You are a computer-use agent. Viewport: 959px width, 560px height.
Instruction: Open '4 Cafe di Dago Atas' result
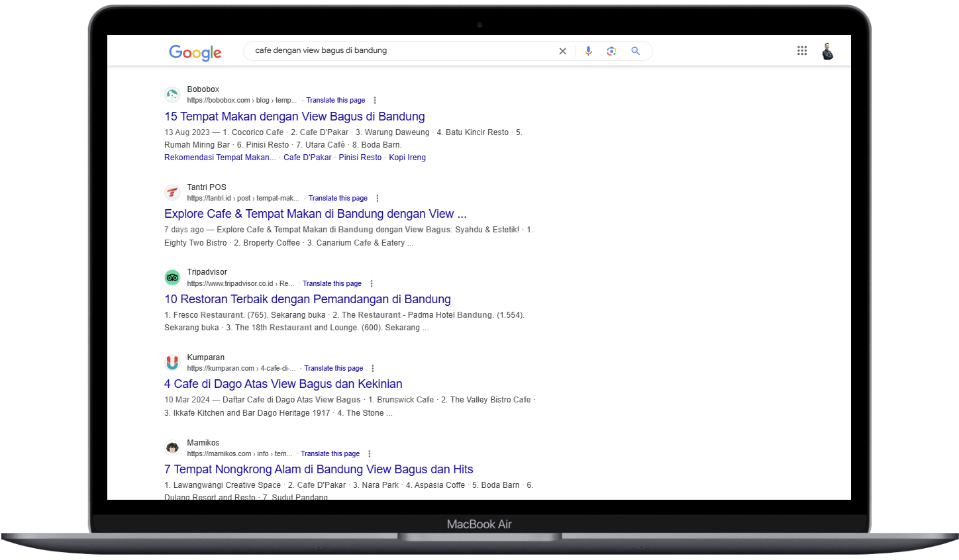click(x=283, y=384)
